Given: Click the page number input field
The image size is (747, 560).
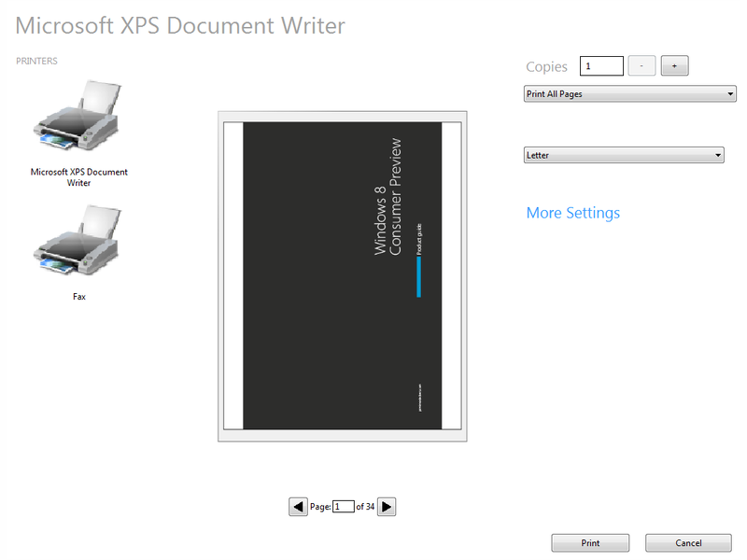Looking at the screenshot, I should pos(345,506).
